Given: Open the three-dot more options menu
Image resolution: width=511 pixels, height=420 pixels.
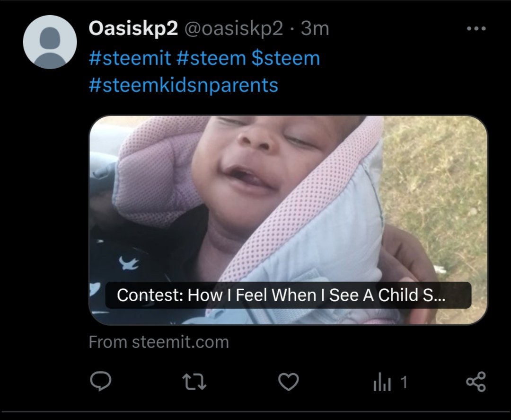Looking at the screenshot, I should pyautogui.click(x=476, y=29).
